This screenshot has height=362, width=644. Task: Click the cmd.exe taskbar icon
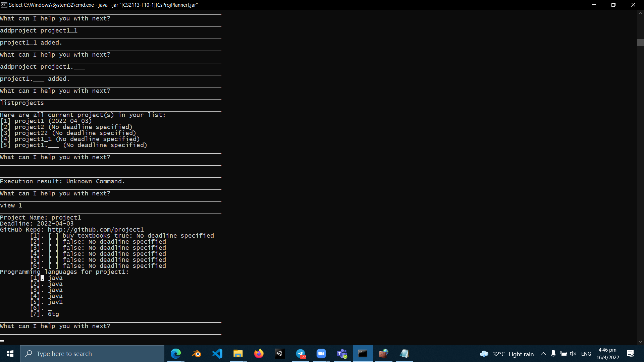(363, 354)
